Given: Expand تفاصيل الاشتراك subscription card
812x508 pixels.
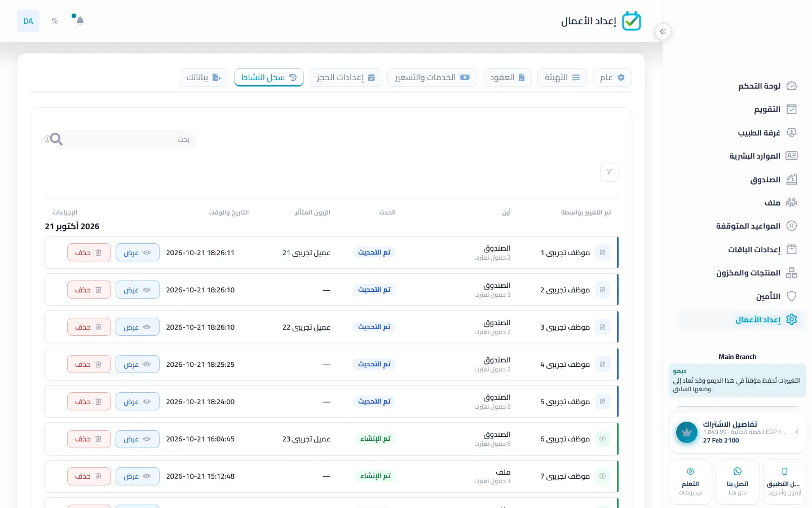Looking at the screenshot, I should [x=738, y=432].
